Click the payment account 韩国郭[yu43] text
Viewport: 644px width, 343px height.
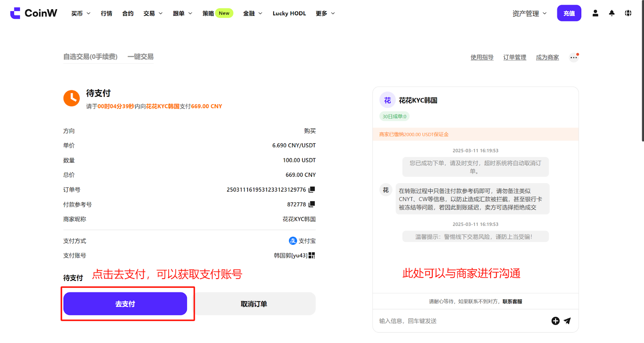[291, 256]
